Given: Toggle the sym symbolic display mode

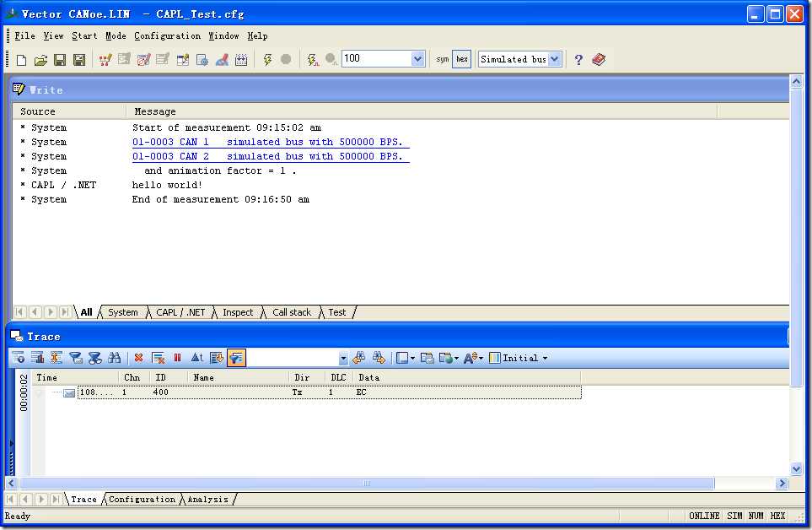Looking at the screenshot, I should 442,59.
